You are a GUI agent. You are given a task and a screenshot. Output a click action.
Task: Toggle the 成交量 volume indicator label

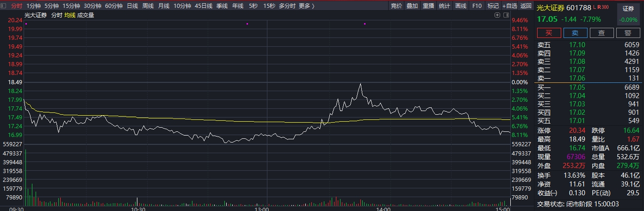tap(86, 15)
